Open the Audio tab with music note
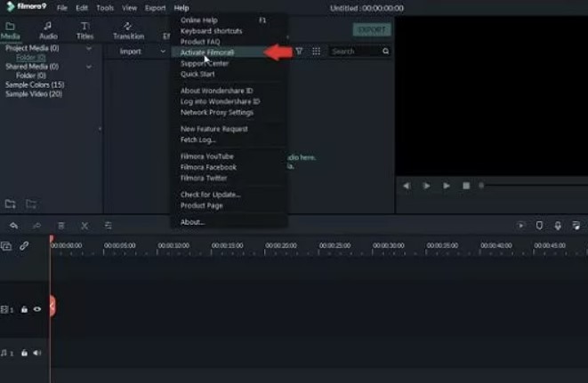Image resolution: width=588 pixels, height=383 pixels. pos(48,30)
